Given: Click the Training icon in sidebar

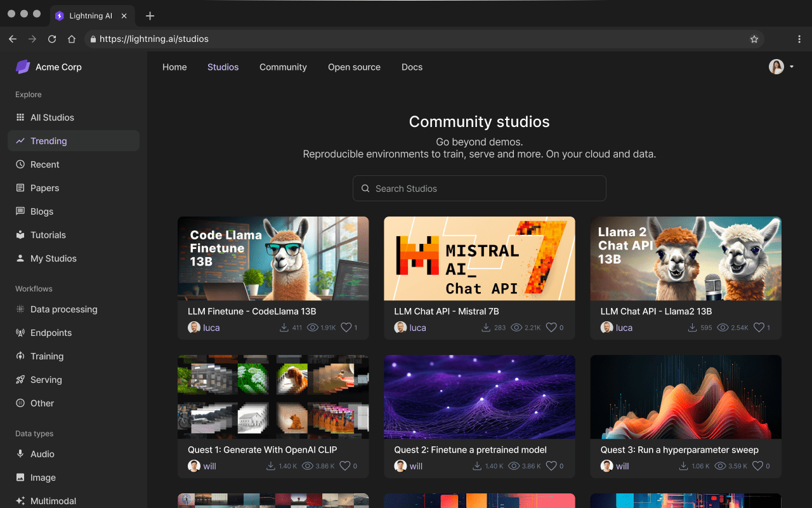Looking at the screenshot, I should click(20, 356).
